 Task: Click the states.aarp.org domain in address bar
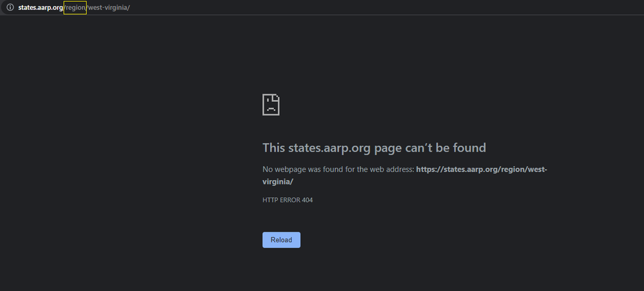(x=41, y=7)
